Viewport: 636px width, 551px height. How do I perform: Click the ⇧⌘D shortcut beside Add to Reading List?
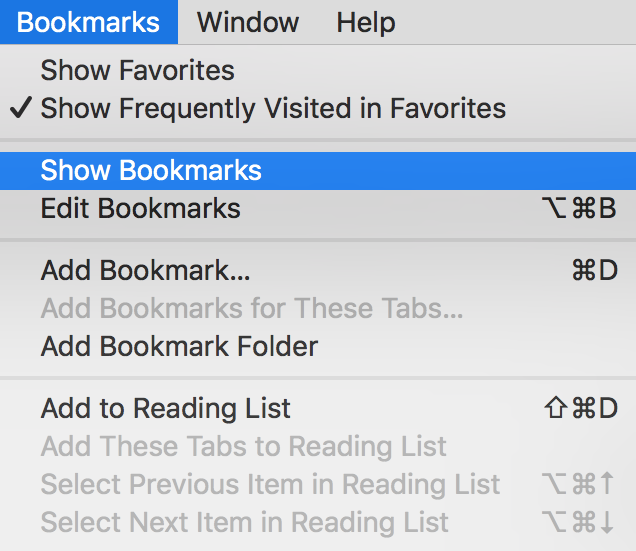click(580, 409)
